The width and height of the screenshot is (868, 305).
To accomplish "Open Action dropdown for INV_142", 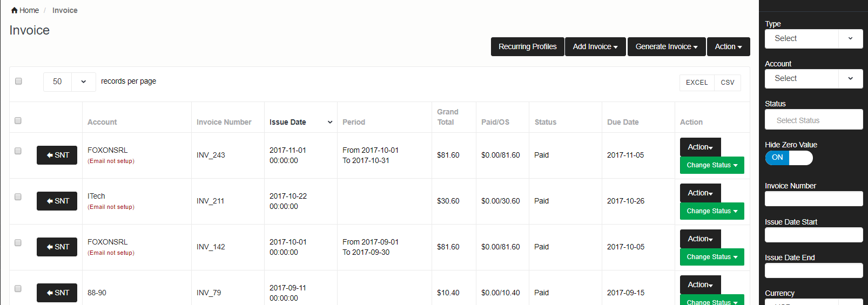I will [700, 239].
